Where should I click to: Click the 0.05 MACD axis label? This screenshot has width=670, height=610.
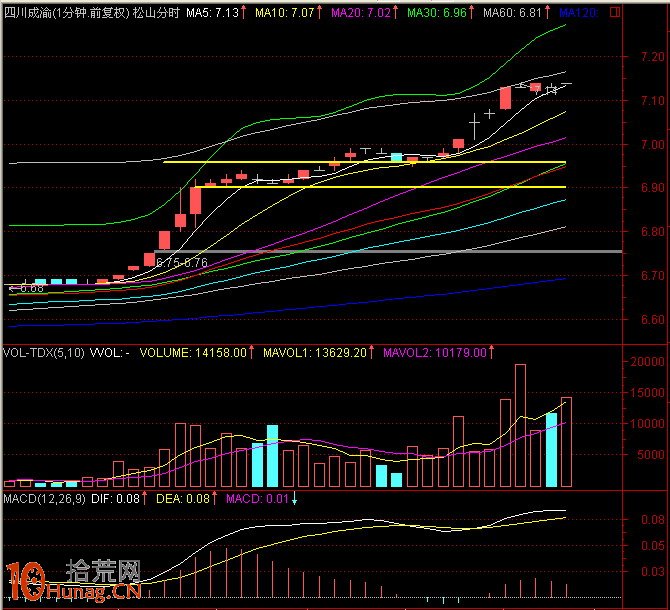[x=652, y=545]
